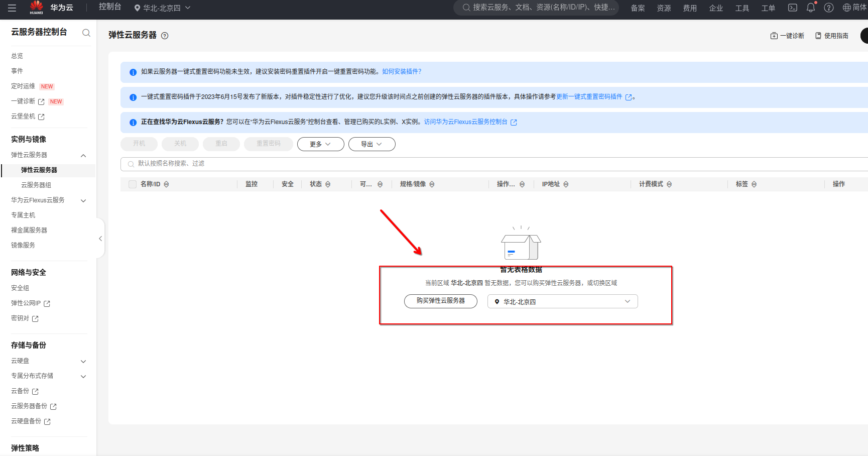This screenshot has height=456, width=868.
Task: Expand the 云硬盘 sidebar group
Action: click(x=83, y=362)
